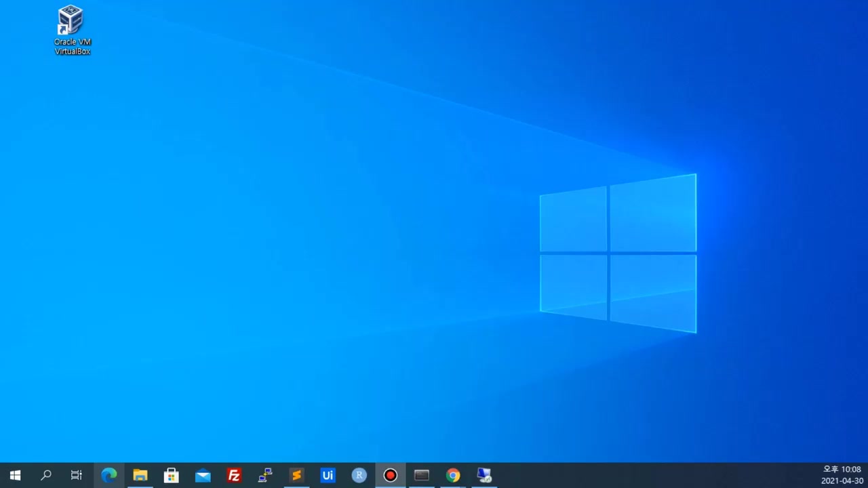Switch to Sublime Text in the taskbar
The height and width of the screenshot is (488, 868).
click(x=296, y=475)
